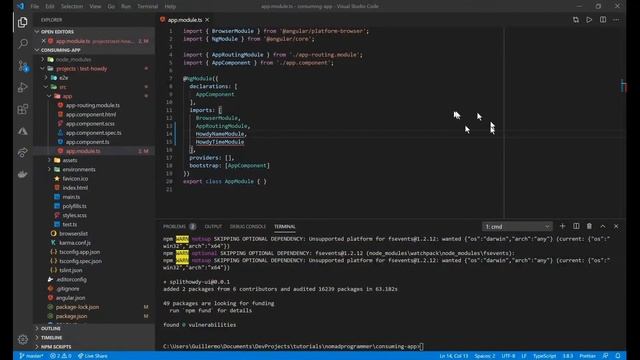
Task: Click the UTF-8 encoding indicator
Action: pos(508,356)
